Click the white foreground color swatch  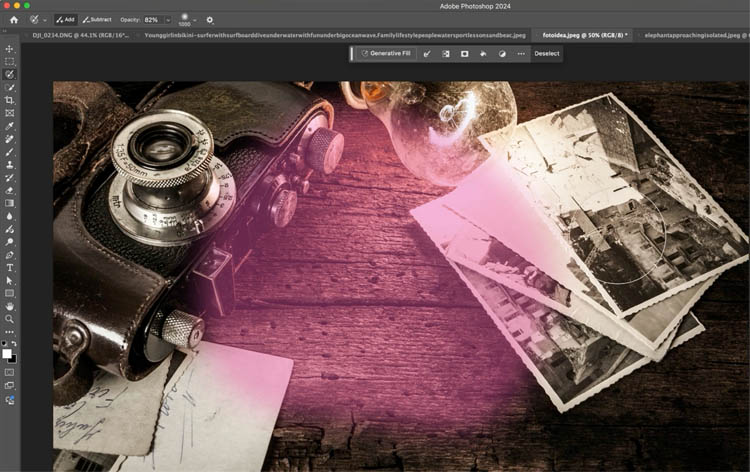pos(6,353)
